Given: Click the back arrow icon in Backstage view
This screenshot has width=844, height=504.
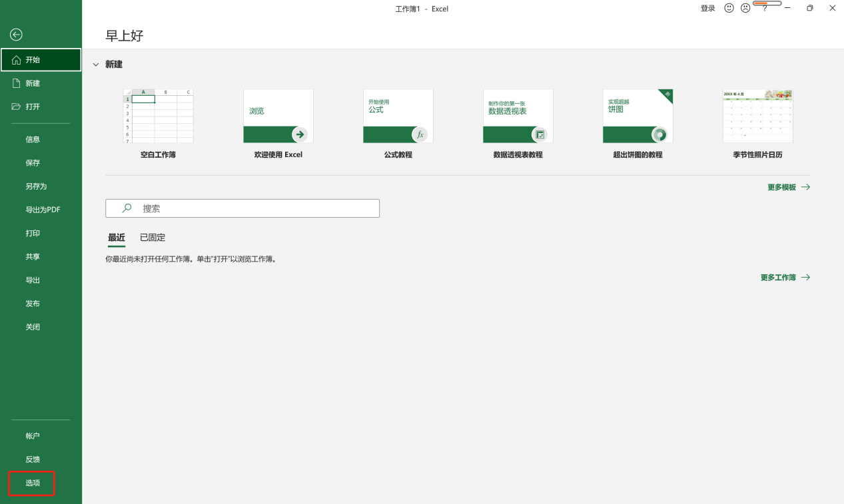Looking at the screenshot, I should [x=15, y=34].
